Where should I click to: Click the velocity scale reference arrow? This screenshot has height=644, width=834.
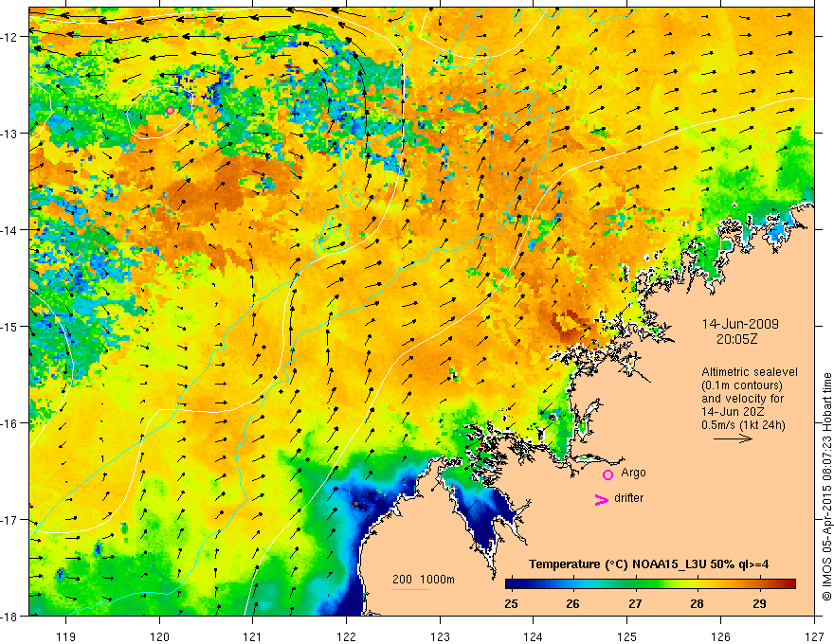(733, 438)
